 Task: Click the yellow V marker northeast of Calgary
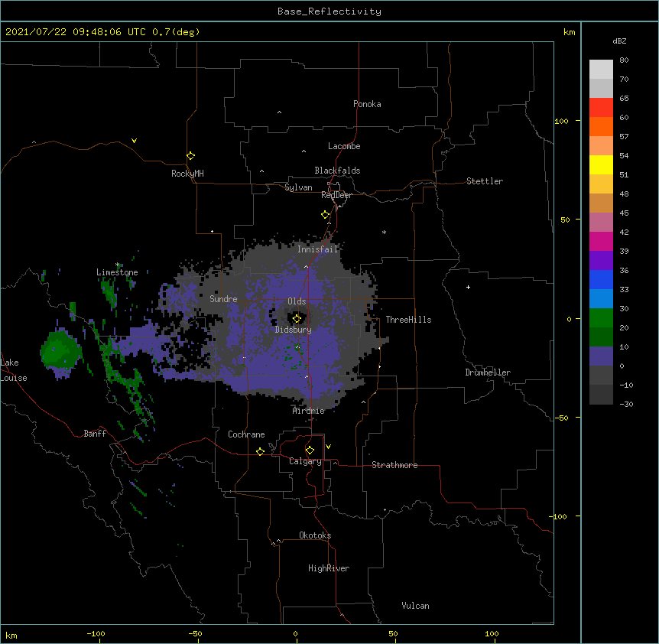click(x=328, y=447)
